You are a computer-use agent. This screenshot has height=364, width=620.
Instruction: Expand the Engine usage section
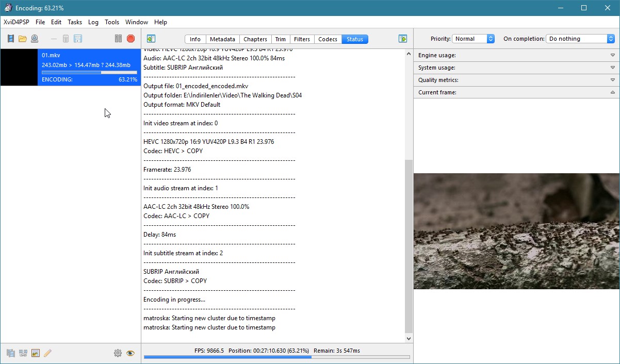click(516, 55)
